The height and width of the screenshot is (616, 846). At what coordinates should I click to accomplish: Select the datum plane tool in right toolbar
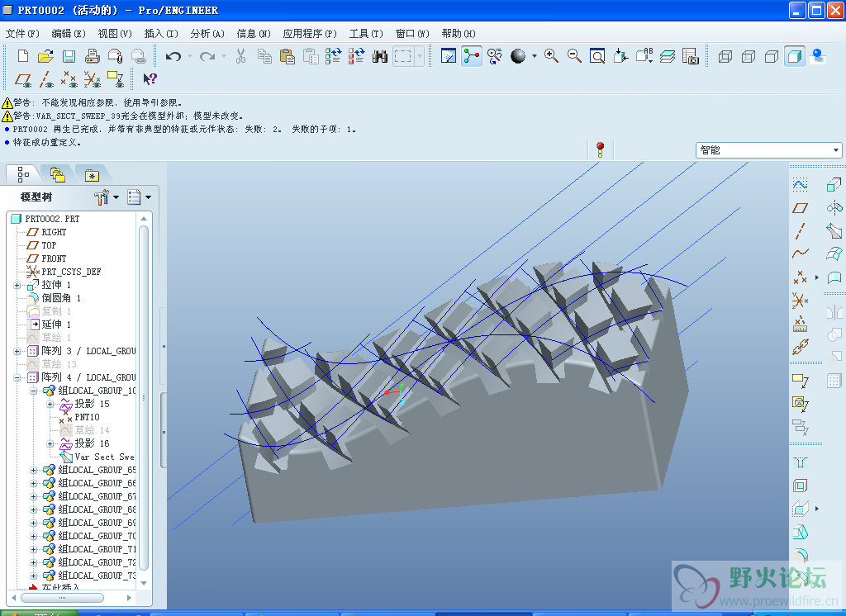point(800,207)
